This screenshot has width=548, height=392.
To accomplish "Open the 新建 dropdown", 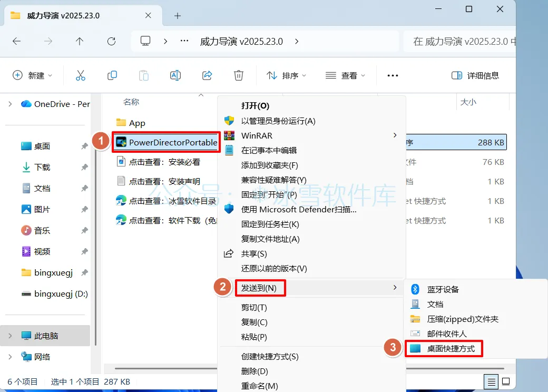I will [32, 75].
